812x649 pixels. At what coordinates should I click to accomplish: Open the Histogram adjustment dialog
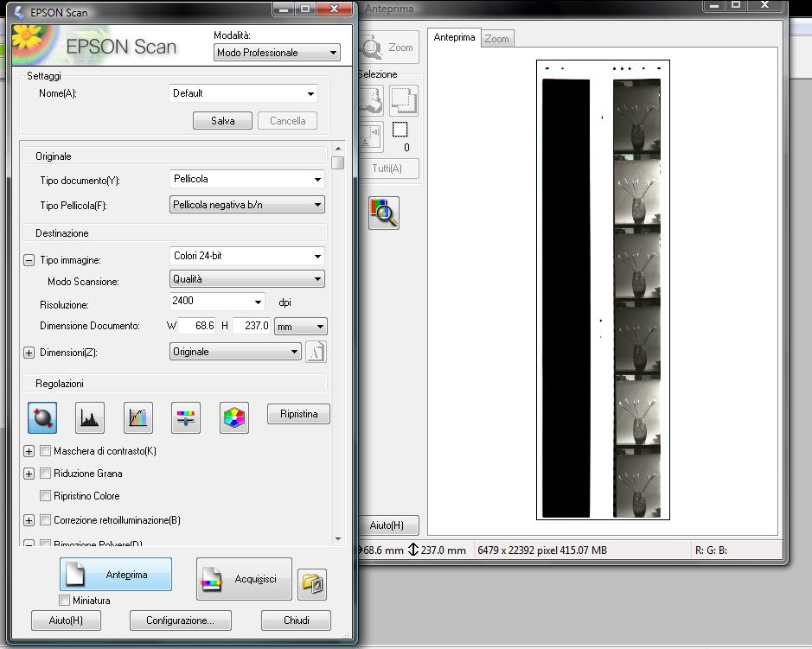[x=89, y=417]
